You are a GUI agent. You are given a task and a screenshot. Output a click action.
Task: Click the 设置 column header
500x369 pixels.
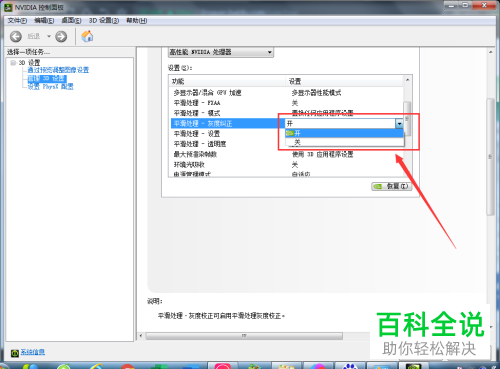(344, 81)
